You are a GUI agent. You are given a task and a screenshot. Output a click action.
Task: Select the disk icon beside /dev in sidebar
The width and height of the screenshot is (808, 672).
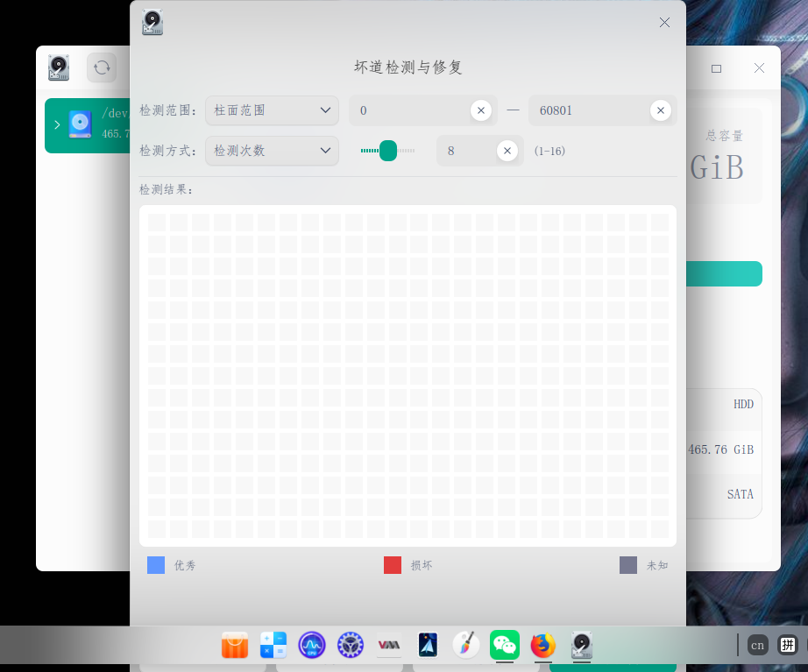[x=81, y=124]
